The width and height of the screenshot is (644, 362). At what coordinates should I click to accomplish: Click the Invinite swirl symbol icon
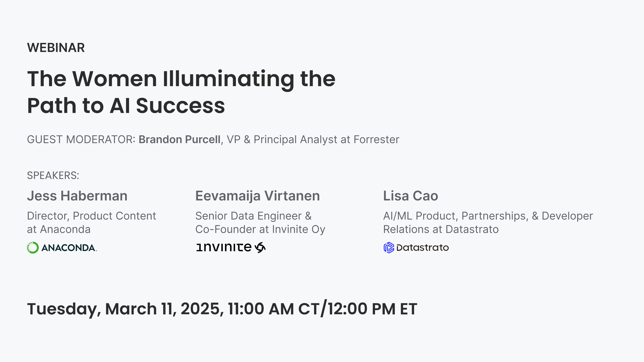(260, 247)
